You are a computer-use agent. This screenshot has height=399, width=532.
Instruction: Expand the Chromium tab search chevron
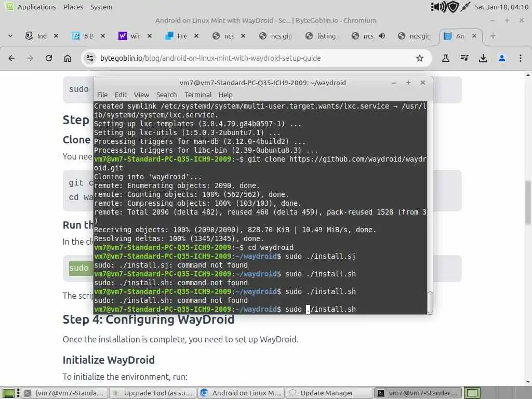click(x=10, y=36)
